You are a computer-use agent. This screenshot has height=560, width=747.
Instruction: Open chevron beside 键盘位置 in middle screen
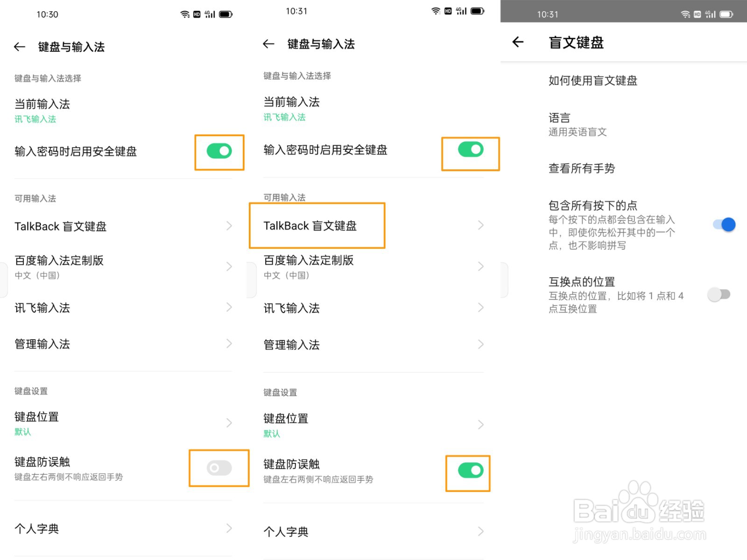(x=481, y=425)
